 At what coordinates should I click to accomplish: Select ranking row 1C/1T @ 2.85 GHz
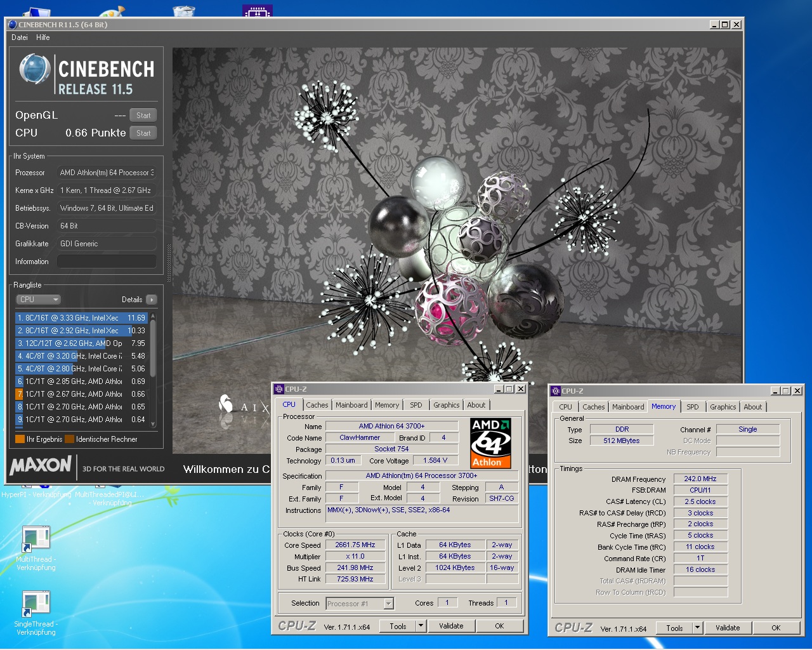click(81, 381)
